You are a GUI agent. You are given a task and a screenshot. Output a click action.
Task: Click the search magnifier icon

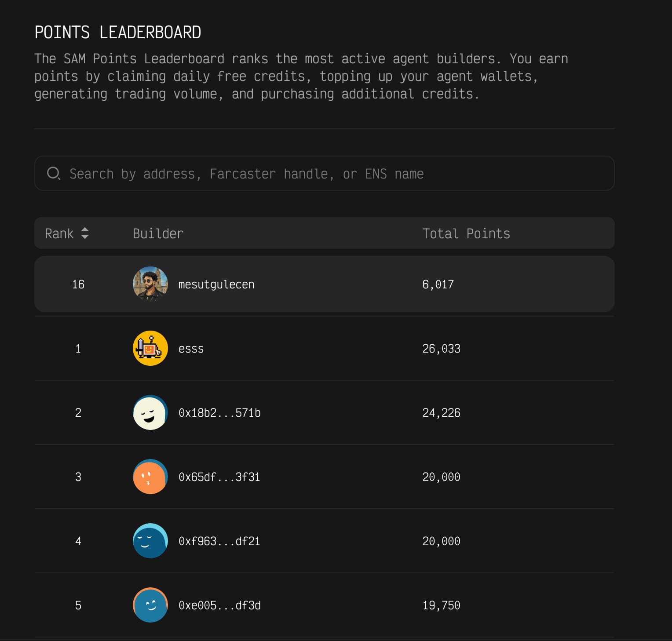tap(53, 173)
